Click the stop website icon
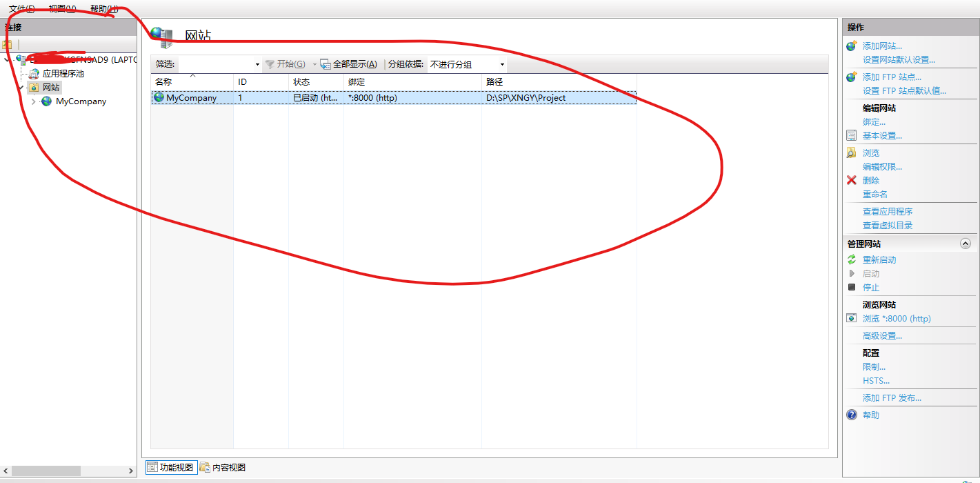This screenshot has width=980, height=483. [852, 287]
